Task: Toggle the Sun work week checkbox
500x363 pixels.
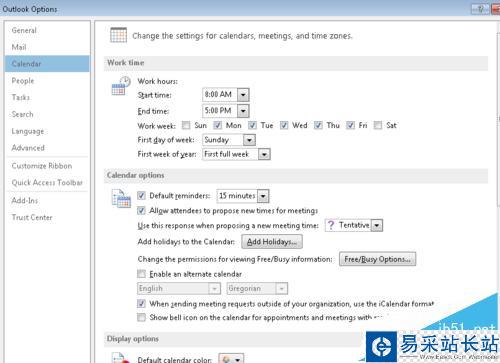Action: coord(186,125)
